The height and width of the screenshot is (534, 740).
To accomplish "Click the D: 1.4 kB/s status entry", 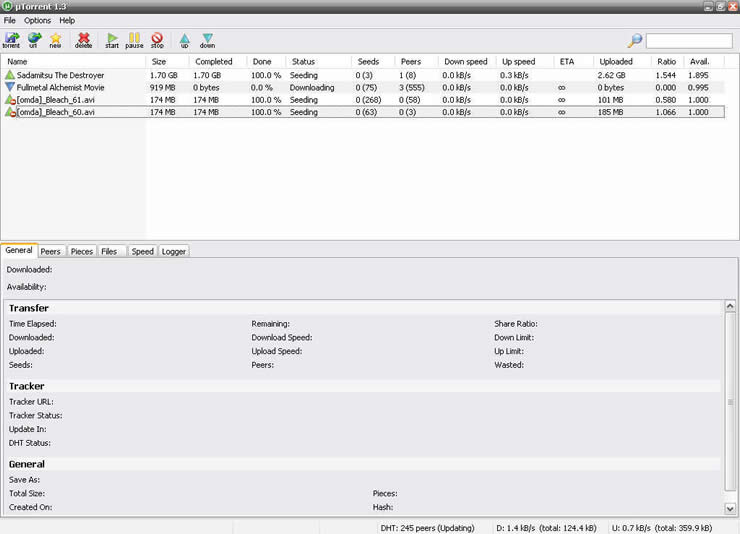I will [x=547, y=528].
